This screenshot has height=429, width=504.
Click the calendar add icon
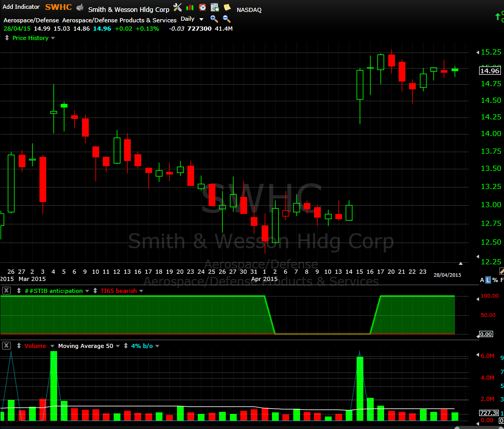tap(215, 7)
